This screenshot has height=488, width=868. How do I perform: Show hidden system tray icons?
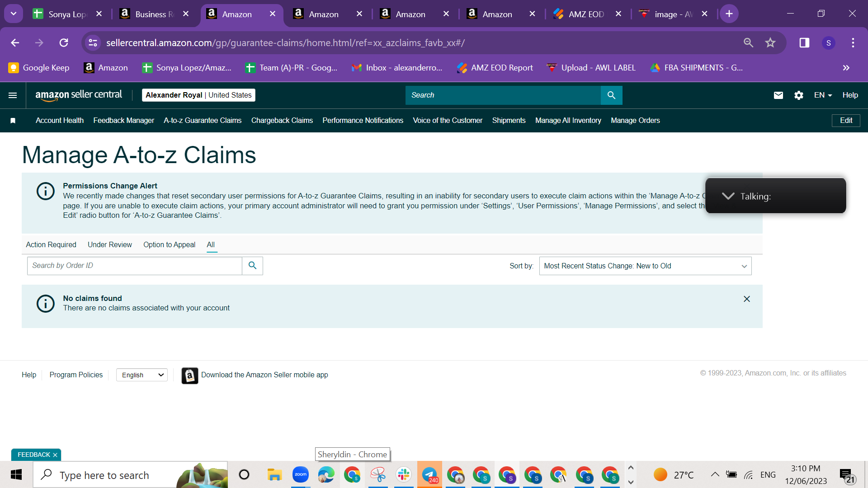715,474
